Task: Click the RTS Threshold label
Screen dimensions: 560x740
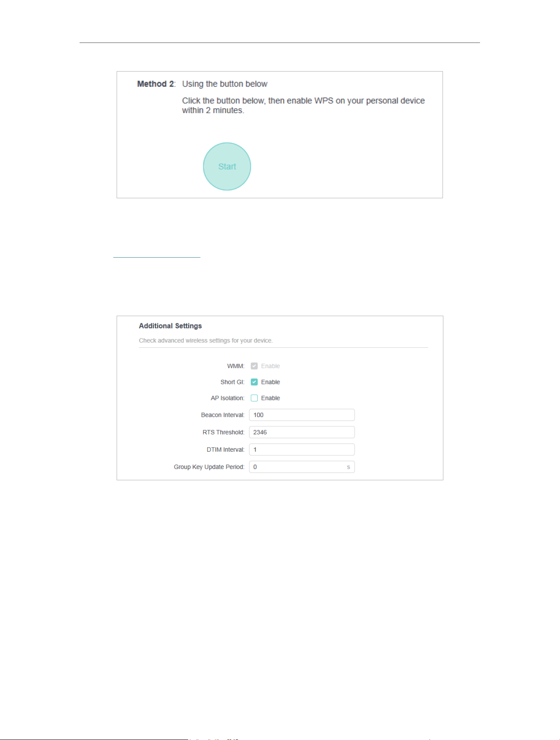Action: (224, 432)
